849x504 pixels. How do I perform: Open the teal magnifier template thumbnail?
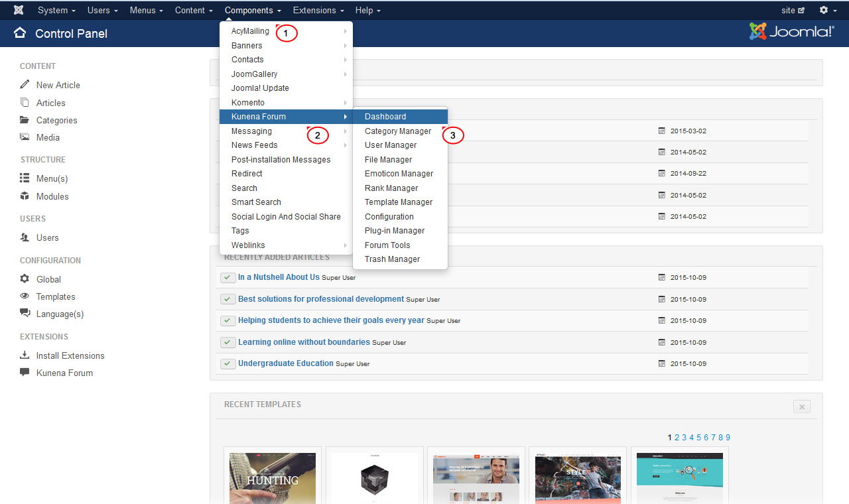[679, 478]
